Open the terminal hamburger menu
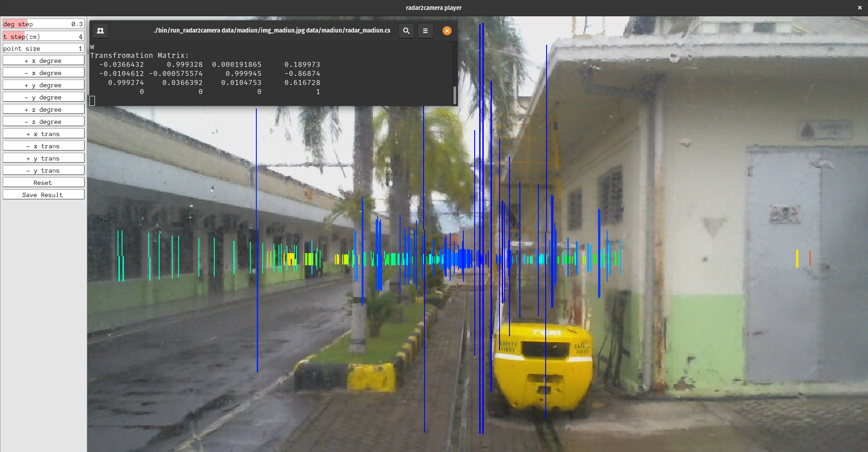Screen dimensions: 868x452 (425, 31)
